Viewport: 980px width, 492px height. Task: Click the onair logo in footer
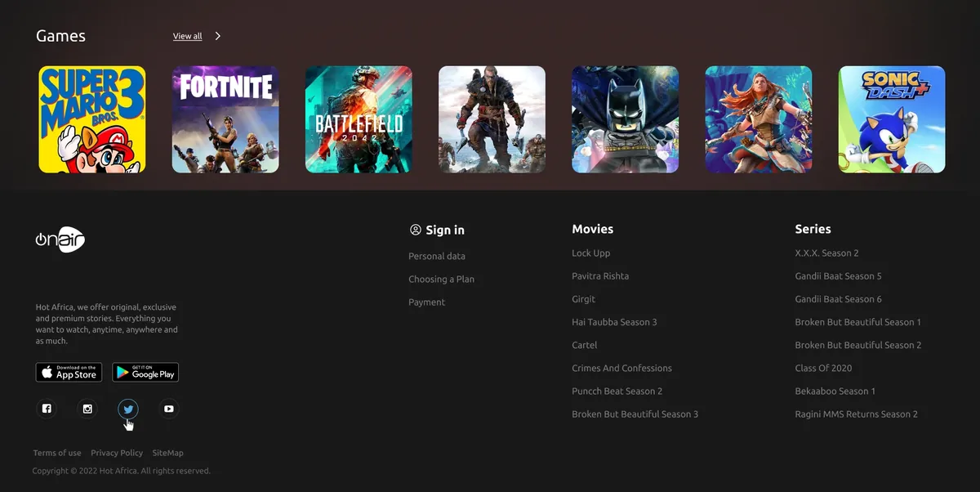[x=60, y=239]
